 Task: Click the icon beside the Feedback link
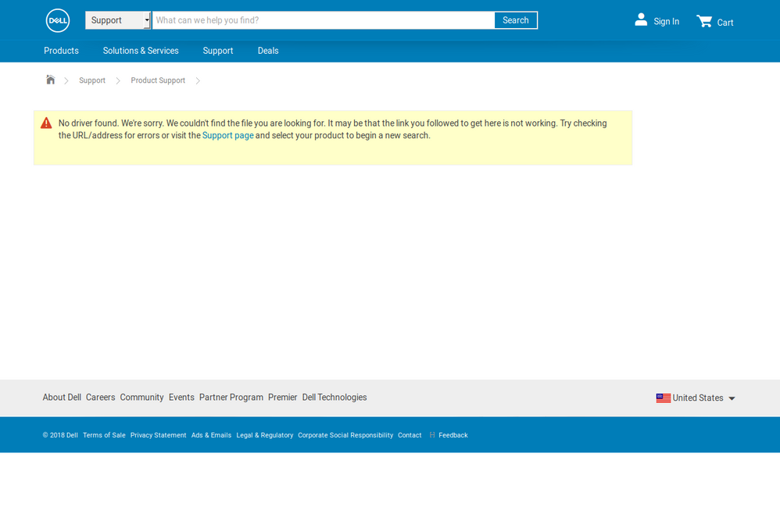[x=431, y=435]
